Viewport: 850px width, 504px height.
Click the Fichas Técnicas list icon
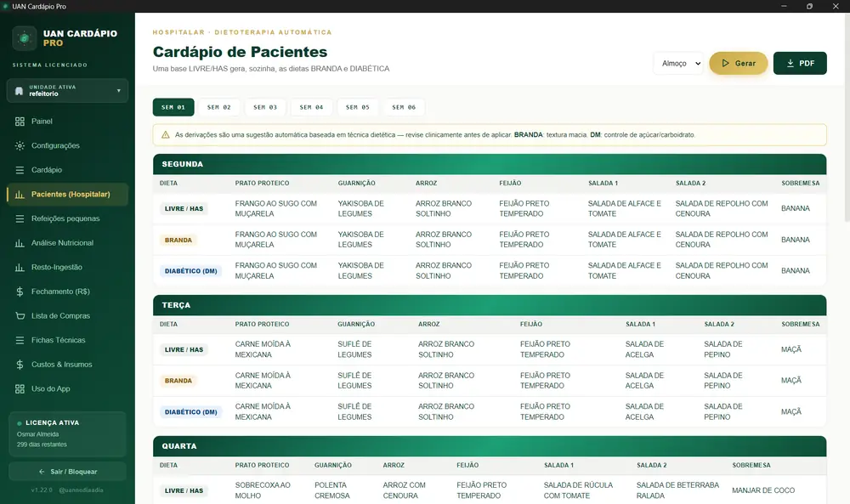20,340
